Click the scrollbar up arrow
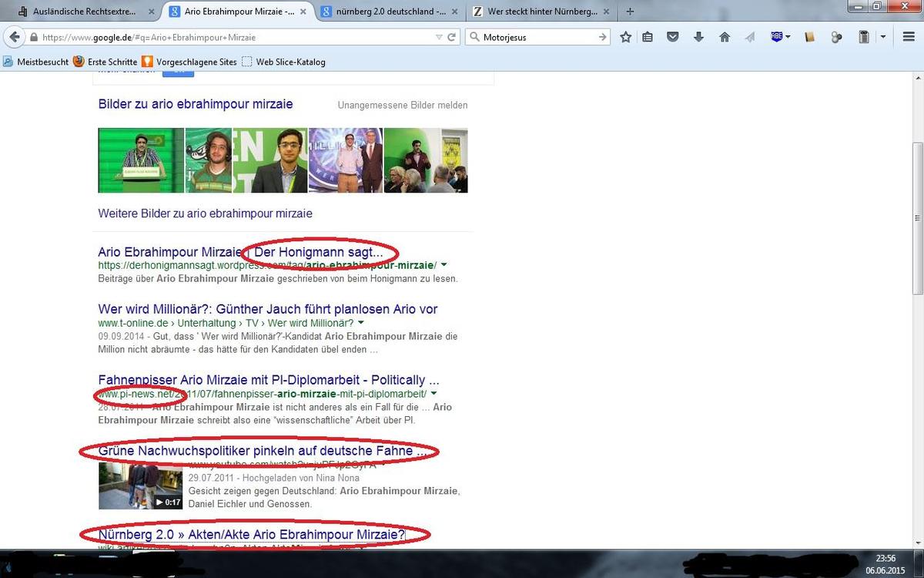924x578 pixels. click(918, 79)
